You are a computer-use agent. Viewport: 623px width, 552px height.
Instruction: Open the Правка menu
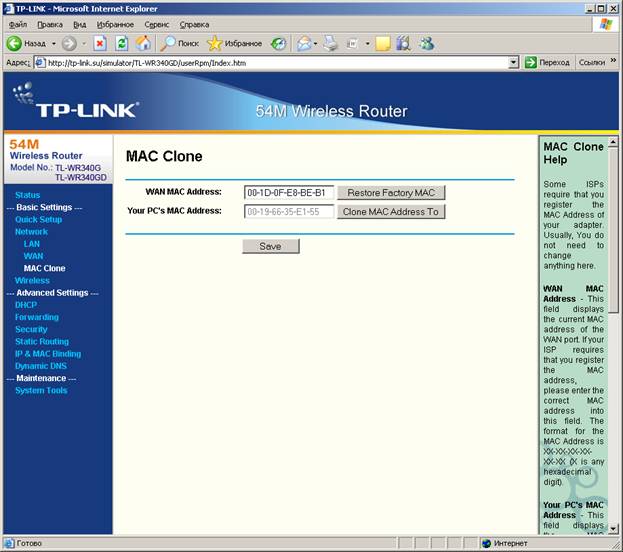pos(50,25)
